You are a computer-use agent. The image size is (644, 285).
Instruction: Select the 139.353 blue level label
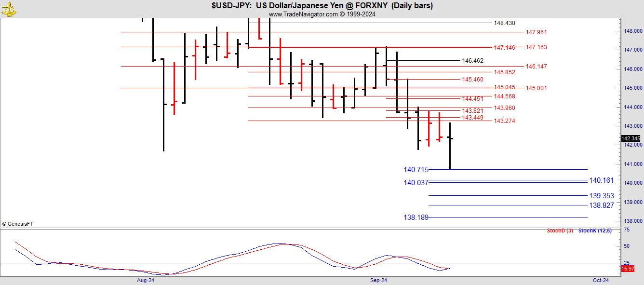tap(602, 196)
